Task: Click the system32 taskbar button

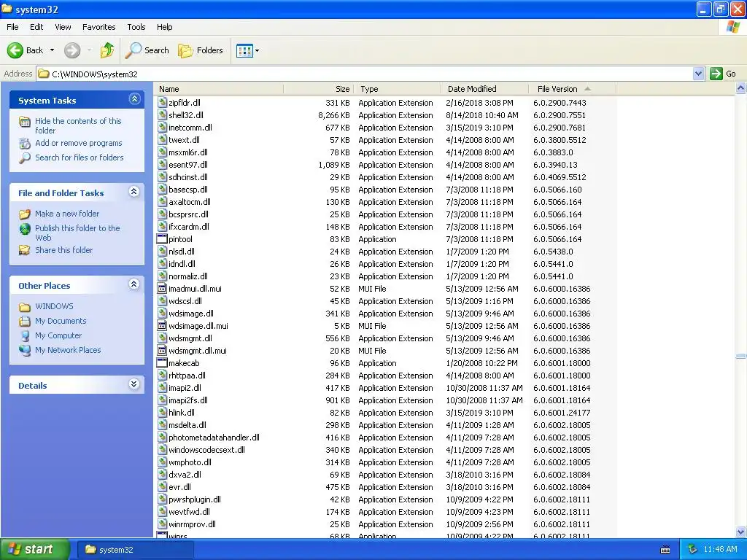Action: pos(135,550)
